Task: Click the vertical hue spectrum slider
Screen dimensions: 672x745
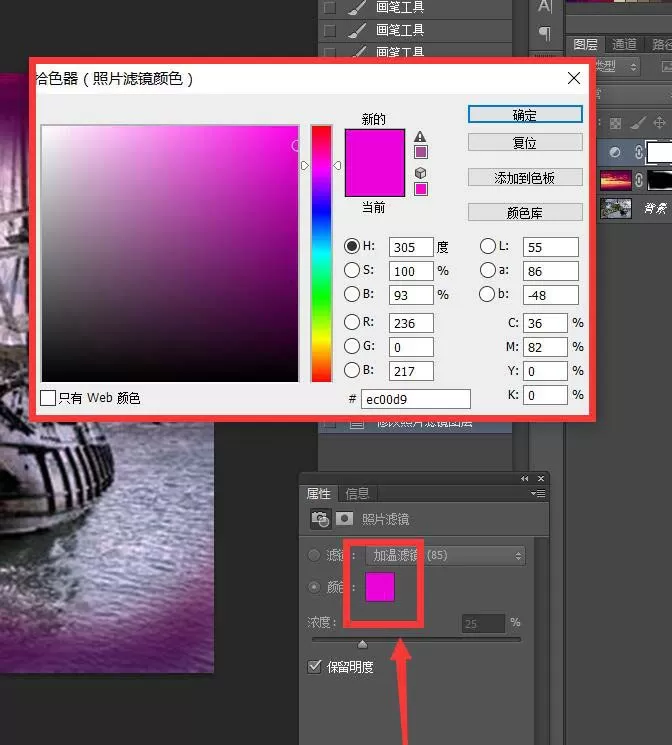Action: (x=321, y=254)
